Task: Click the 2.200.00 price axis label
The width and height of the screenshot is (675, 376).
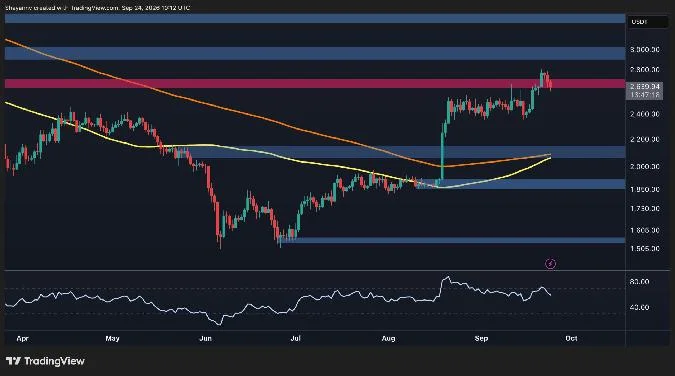Action: 644,139
